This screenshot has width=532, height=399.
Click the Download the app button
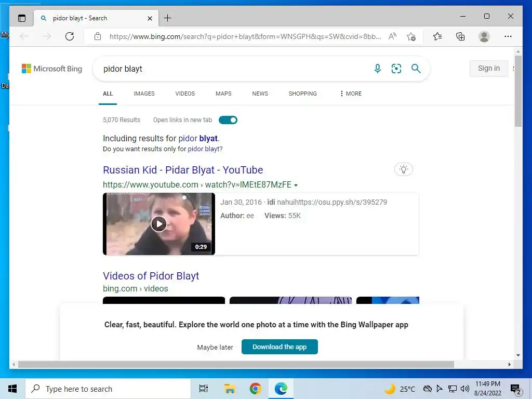280,347
